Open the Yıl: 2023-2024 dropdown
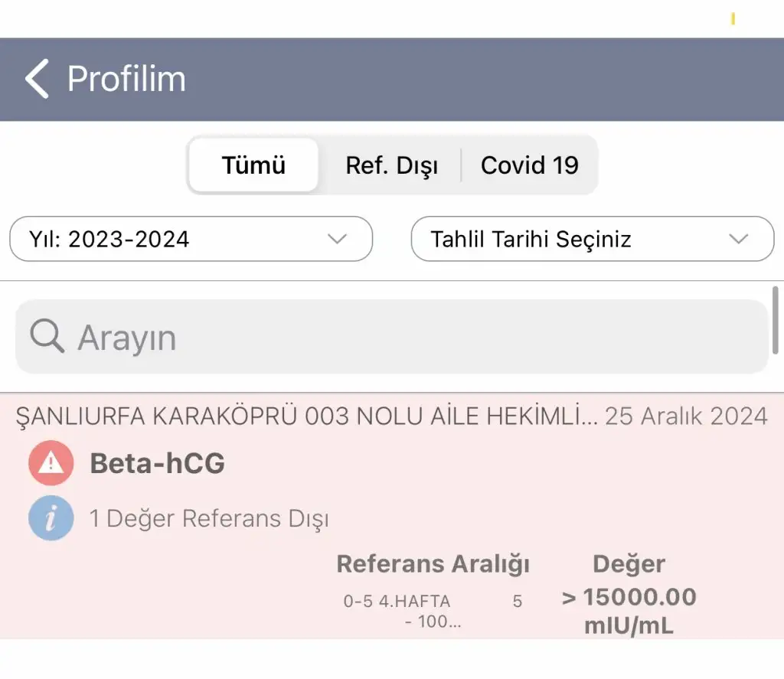The image size is (784, 679). click(191, 239)
